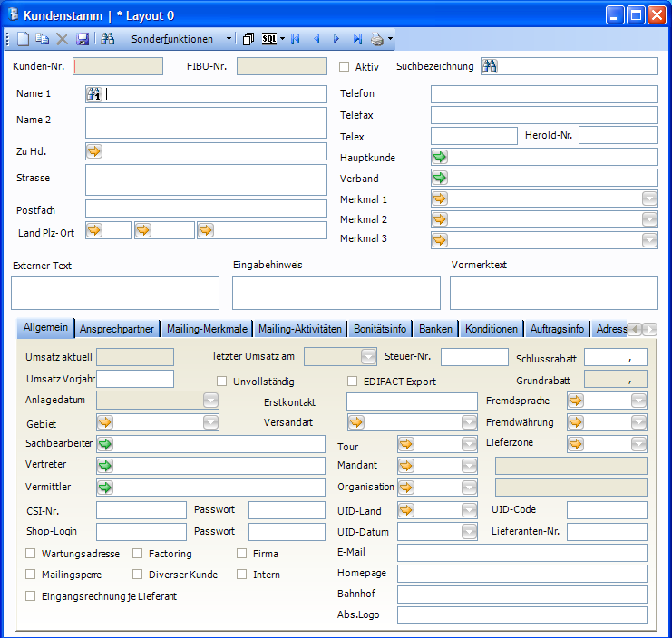Image resolution: width=672 pixels, height=638 pixels.
Task: Open the Fremdsprache dropdown list
Action: click(x=638, y=401)
